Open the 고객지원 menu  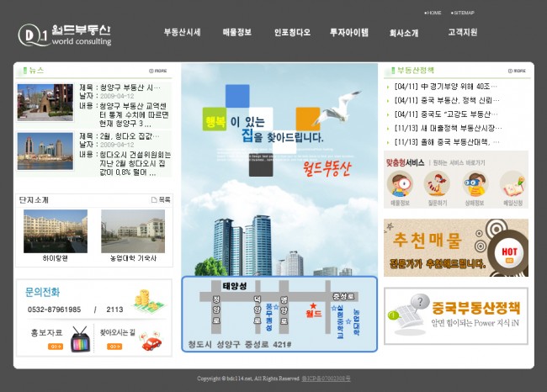click(463, 33)
